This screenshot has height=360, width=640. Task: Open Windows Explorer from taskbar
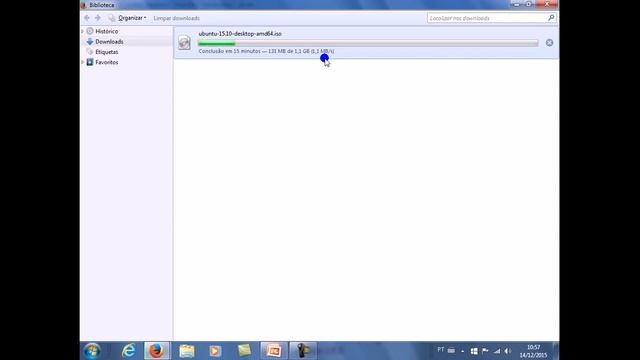click(187, 351)
